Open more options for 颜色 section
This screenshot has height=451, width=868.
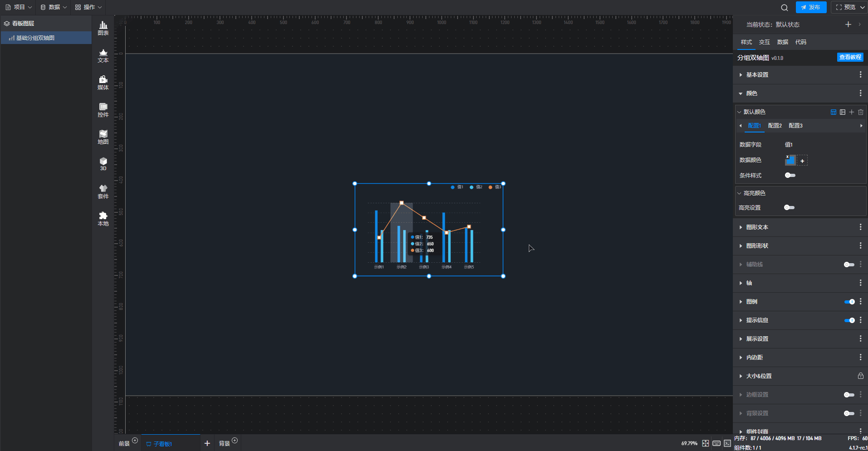pyautogui.click(x=860, y=93)
